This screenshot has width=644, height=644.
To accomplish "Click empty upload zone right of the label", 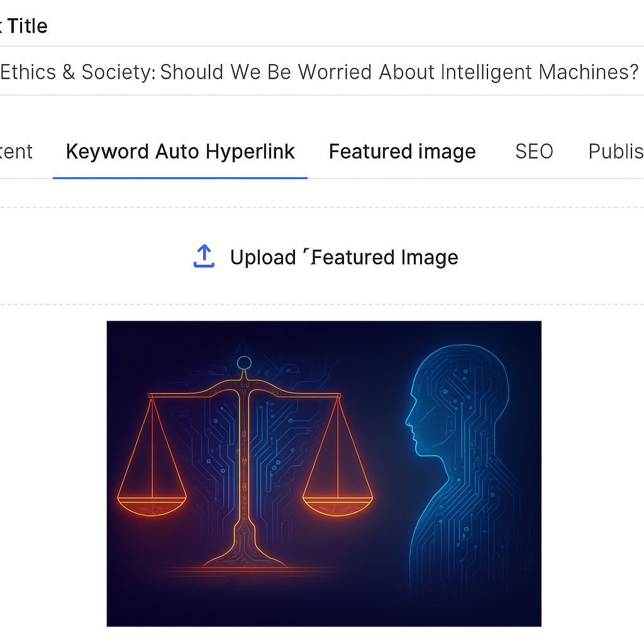I will (x=553, y=257).
